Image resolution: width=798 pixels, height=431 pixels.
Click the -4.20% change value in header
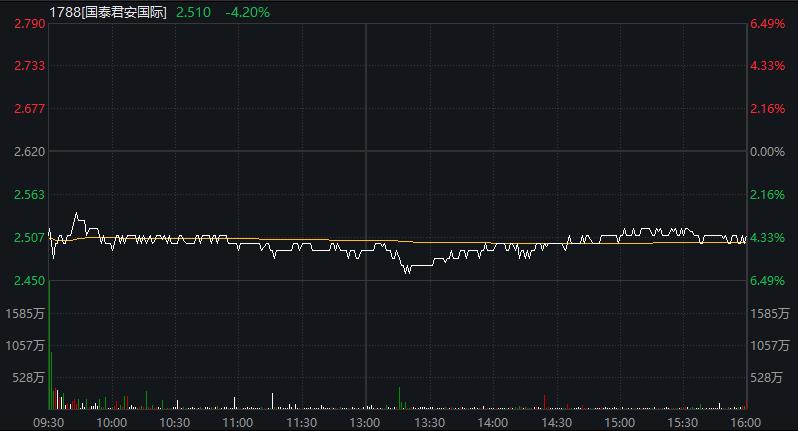(247, 12)
